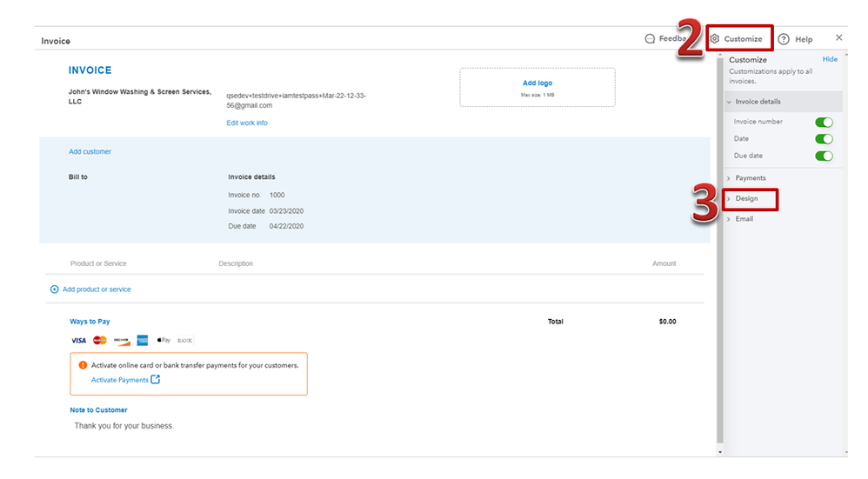Open the Edit work info link
Image resolution: width=868 pixels, height=479 pixels.
point(247,123)
